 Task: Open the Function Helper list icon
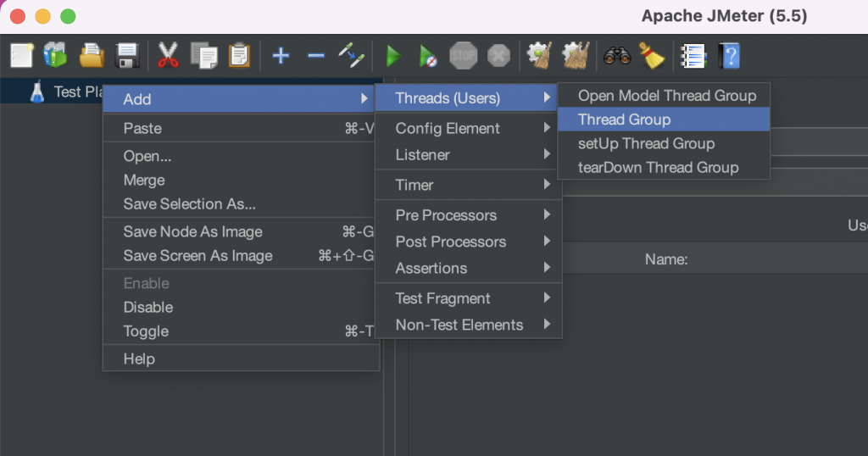click(694, 57)
